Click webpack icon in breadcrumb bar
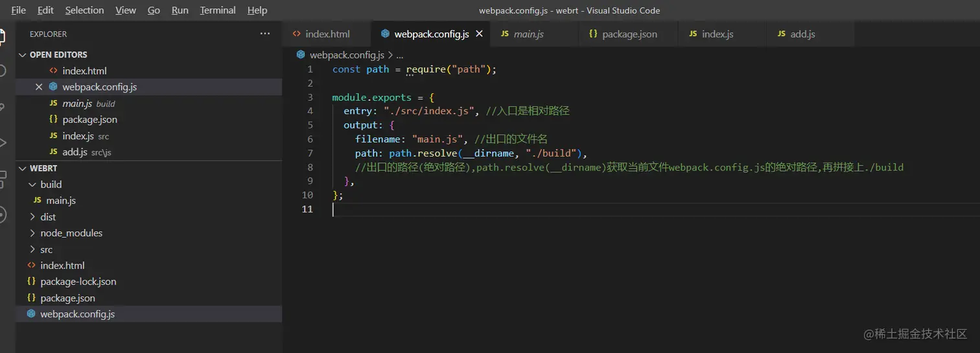The height and width of the screenshot is (353, 980). (x=301, y=55)
